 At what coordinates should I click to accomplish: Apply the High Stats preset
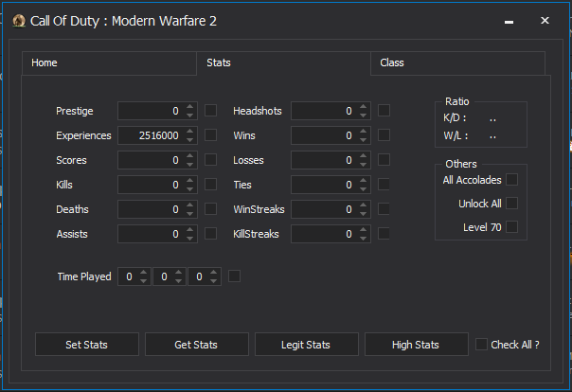tap(417, 345)
